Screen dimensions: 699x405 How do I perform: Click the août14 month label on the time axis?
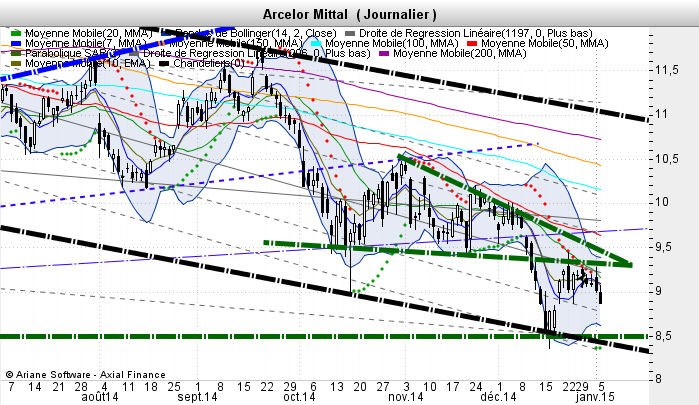pos(100,397)
